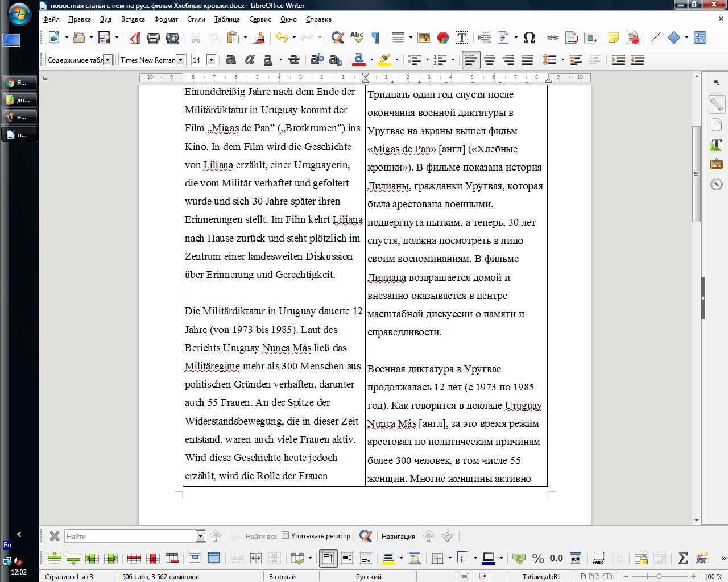Toggle formatting marks pilcrow icon
The width and height of the screenshot is (728, 582).
pos(375,38)
